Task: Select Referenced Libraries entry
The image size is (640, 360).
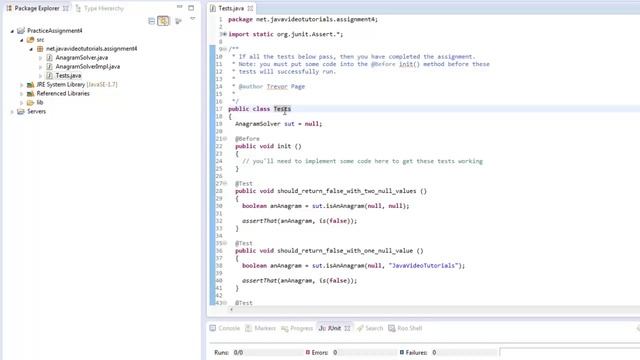Action: tap(63, 93)
